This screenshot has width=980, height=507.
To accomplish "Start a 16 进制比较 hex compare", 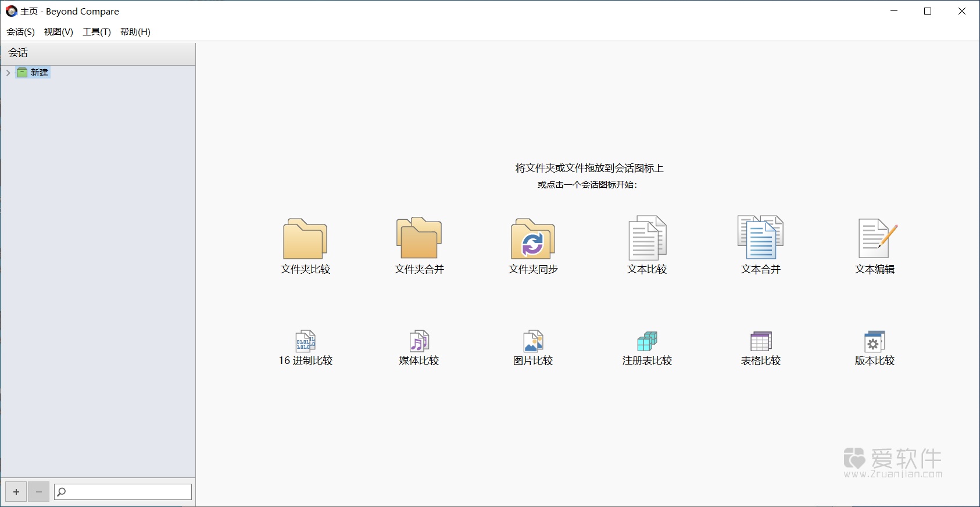I will [x=305, y=341].
